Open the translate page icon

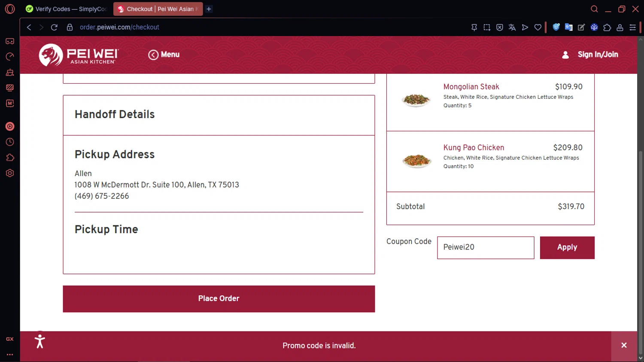click(512, 27)
